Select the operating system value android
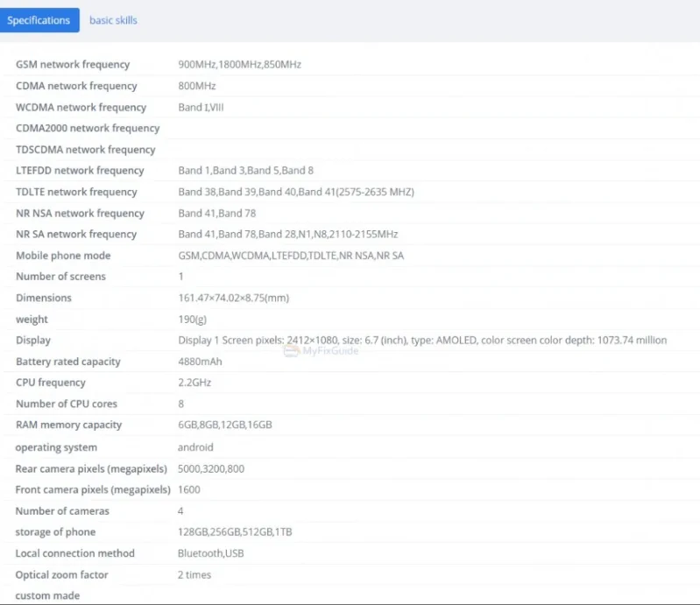 pyautogui.click(x=195, y=447)
